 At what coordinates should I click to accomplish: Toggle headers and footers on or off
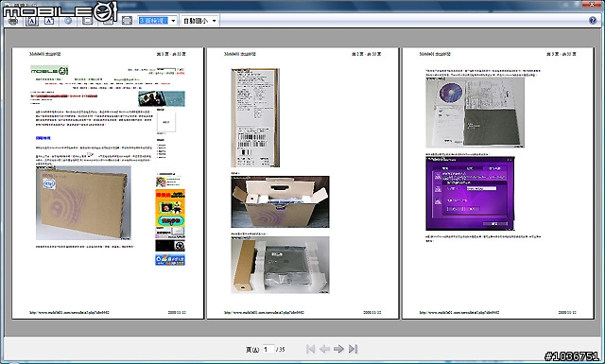pos(87,21)
